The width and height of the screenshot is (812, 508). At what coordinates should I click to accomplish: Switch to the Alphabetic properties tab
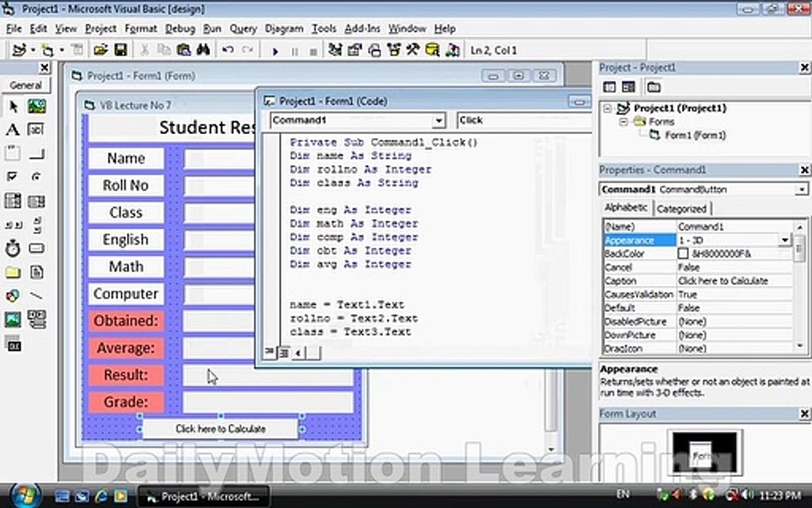(626, 208)
